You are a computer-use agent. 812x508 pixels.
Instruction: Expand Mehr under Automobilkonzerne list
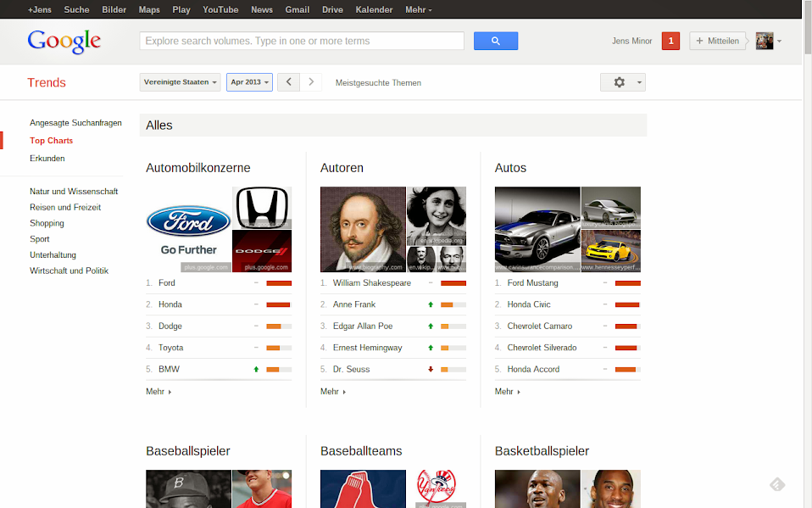point(159,391)
